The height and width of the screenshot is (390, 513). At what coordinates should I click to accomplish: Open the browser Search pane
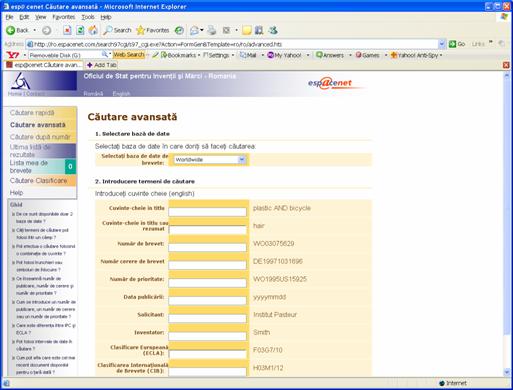[117, 30]
